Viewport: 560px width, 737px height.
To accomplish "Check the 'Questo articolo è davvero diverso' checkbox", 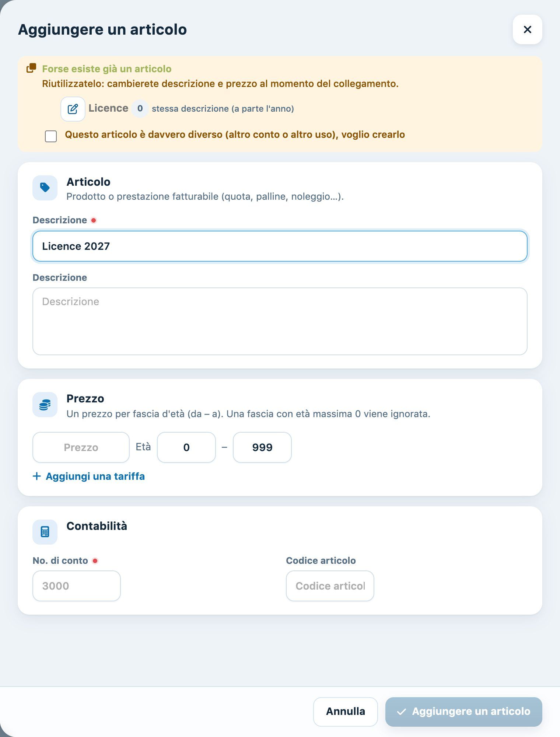I will coord(51,136).
